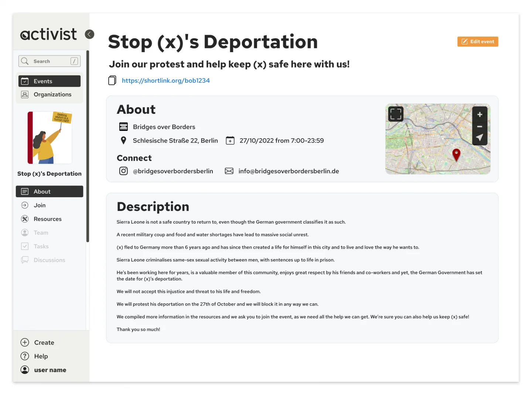The width and height of the screenshot is (532, 395).
Task: Open the Help section
Action: [41, 356]
